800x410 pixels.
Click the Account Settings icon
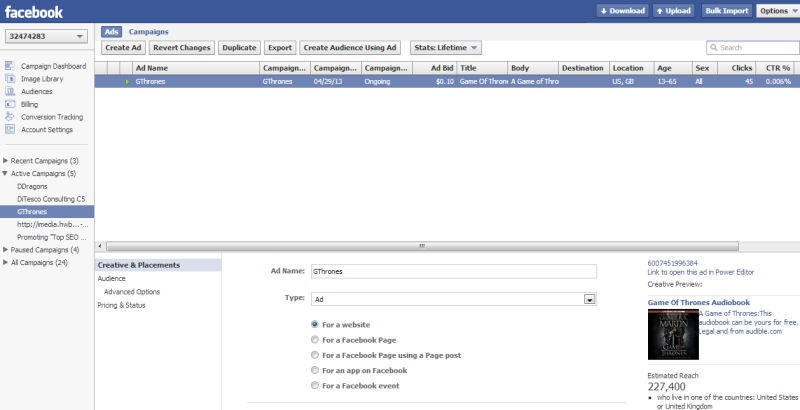[x=10, y=130]
